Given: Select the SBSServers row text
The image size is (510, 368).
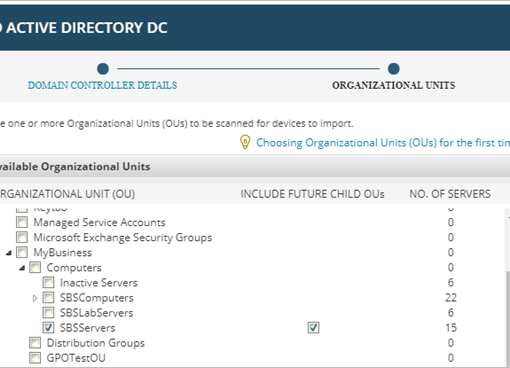Looking at the screenshot, I should [x=87, y=328].
